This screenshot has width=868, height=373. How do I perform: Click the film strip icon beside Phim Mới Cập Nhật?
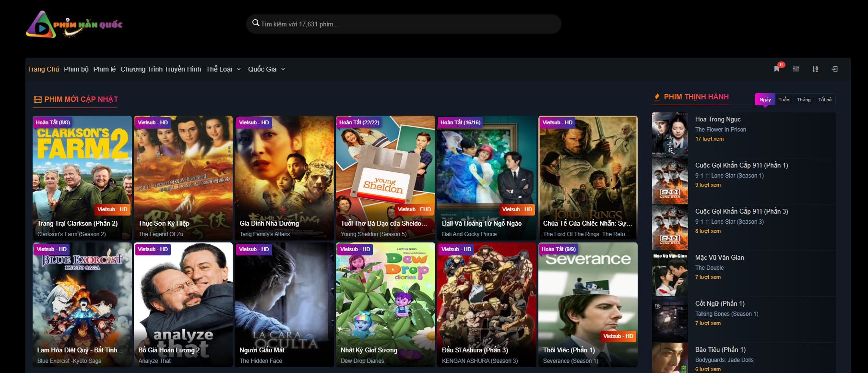tap(37, 99)
